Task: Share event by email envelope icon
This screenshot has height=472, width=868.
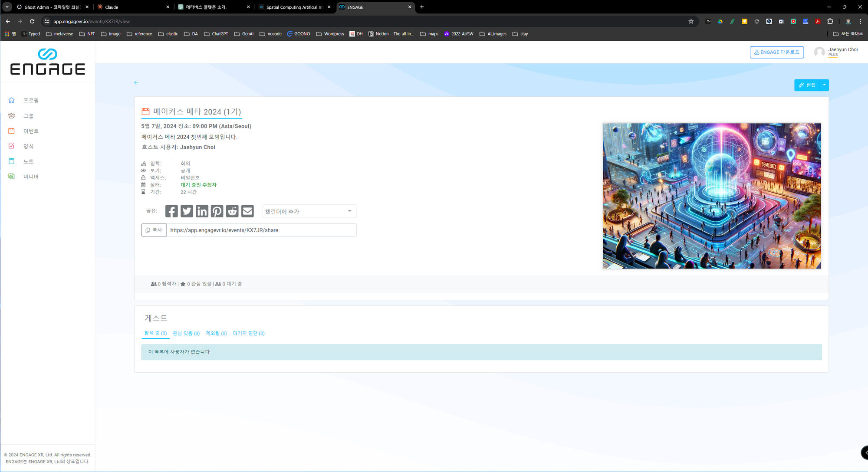Action: coord(247,211)
